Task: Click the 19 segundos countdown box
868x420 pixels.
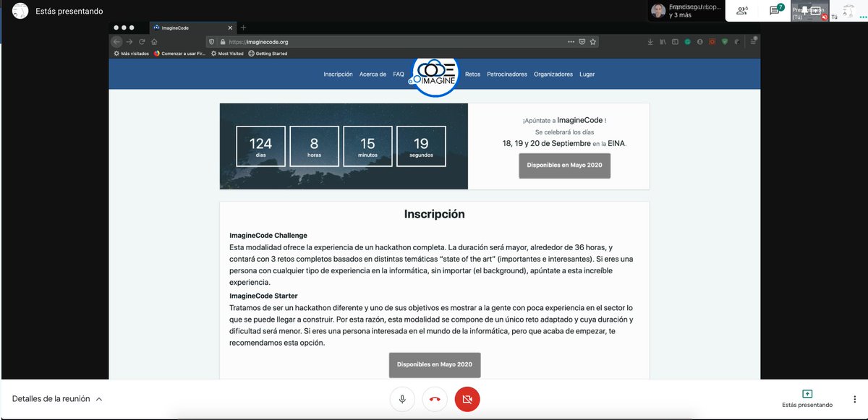Action: [x=421, y=147]
